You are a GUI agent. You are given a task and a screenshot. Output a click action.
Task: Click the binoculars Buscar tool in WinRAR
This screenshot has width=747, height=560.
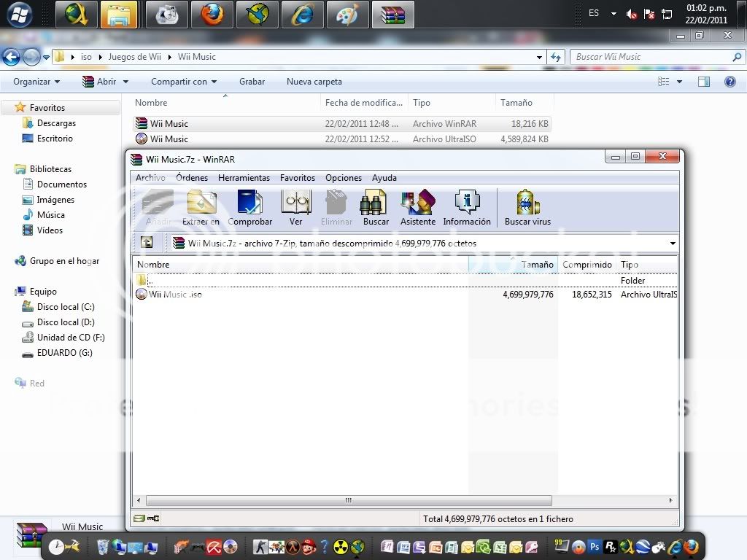coord(376,208)
